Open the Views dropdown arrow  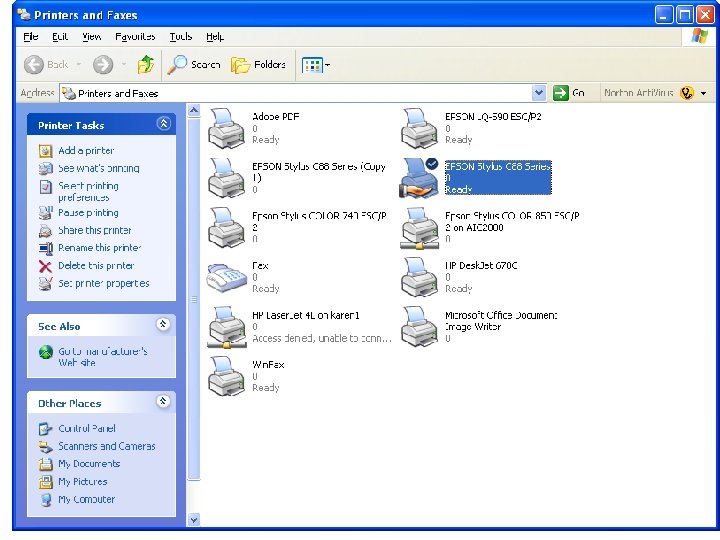(327, 65)
